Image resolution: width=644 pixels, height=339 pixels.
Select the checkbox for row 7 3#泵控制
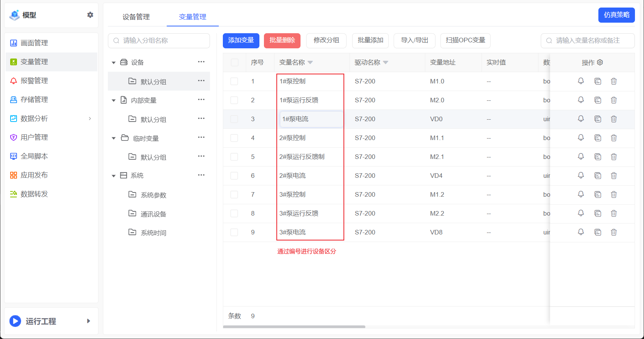pyautogui.click(x=234, y=194)
